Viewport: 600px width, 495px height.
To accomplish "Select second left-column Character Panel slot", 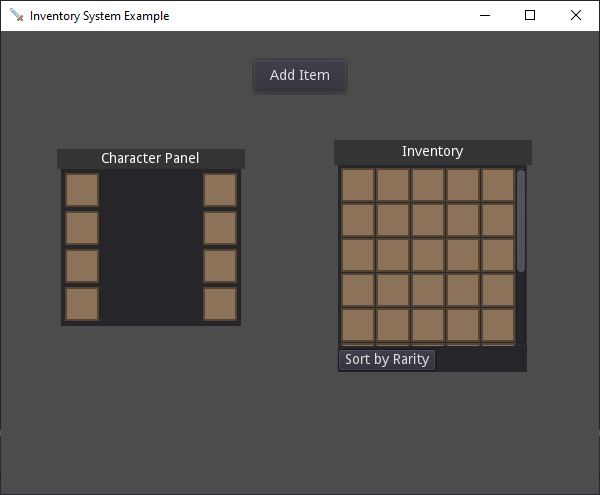I will click(82, 228).
